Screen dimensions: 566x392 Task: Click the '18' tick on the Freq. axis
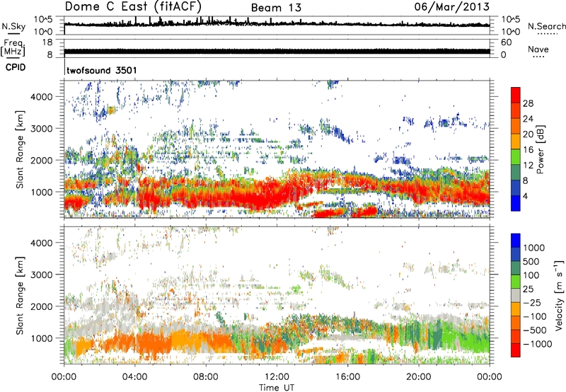pyautogui.click(x=47, y=42)
